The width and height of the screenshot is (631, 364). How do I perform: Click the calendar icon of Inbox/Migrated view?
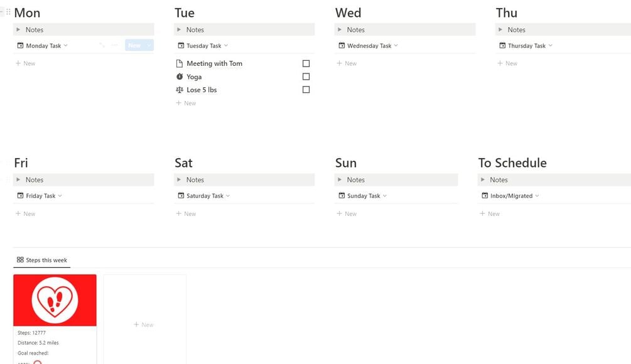tap(485, 196)
